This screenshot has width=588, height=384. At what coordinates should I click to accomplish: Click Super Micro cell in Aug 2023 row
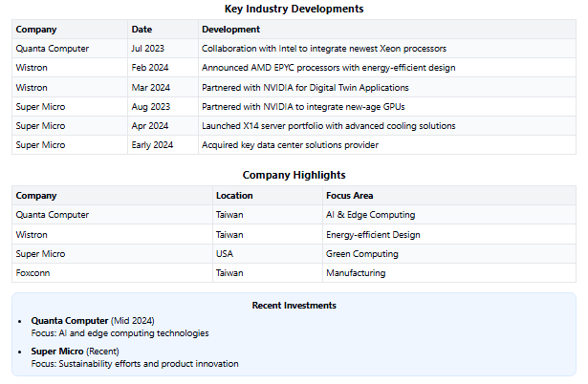point(70,107)
